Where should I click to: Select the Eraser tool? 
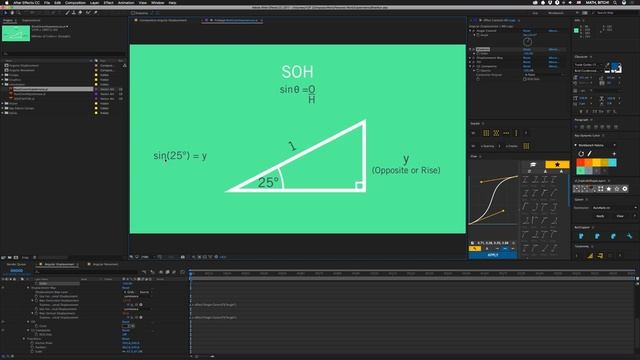tap(80, 13)
